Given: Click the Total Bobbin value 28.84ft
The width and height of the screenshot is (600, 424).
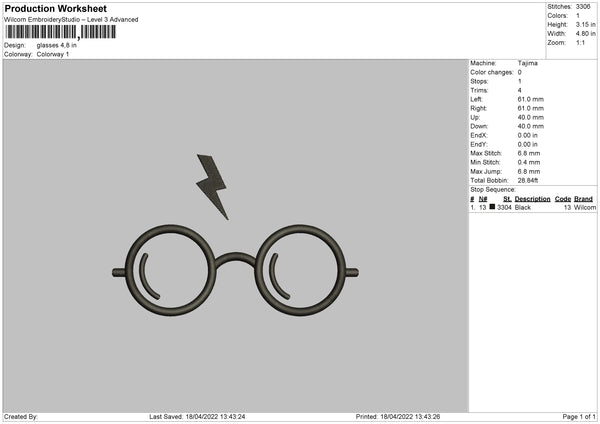Looking at the screenshot, I should click(528, 181).
